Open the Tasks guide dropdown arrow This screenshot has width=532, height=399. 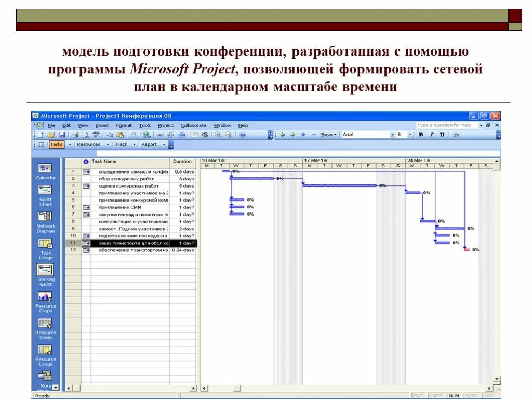[70, 144]
